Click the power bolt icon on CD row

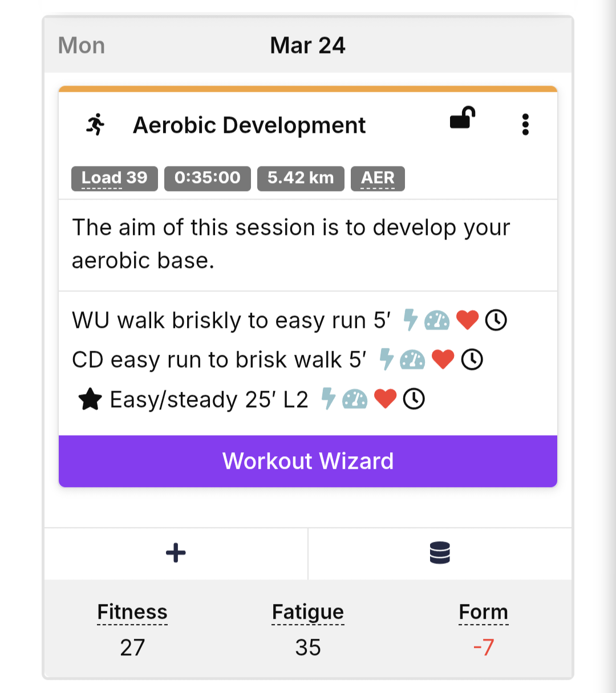pyautogui.click(x=386, y=359)
